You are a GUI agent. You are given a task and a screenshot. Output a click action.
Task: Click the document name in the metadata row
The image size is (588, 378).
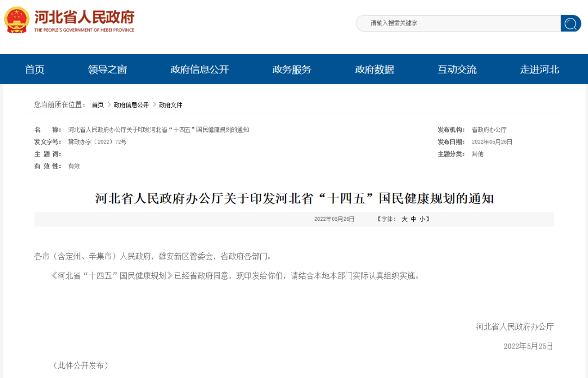[x=158, y=130]
